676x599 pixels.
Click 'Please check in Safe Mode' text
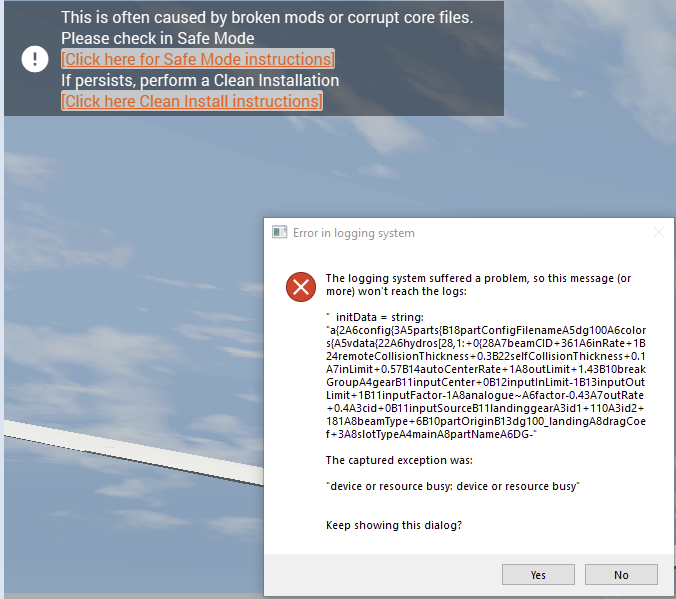(157, 38)
